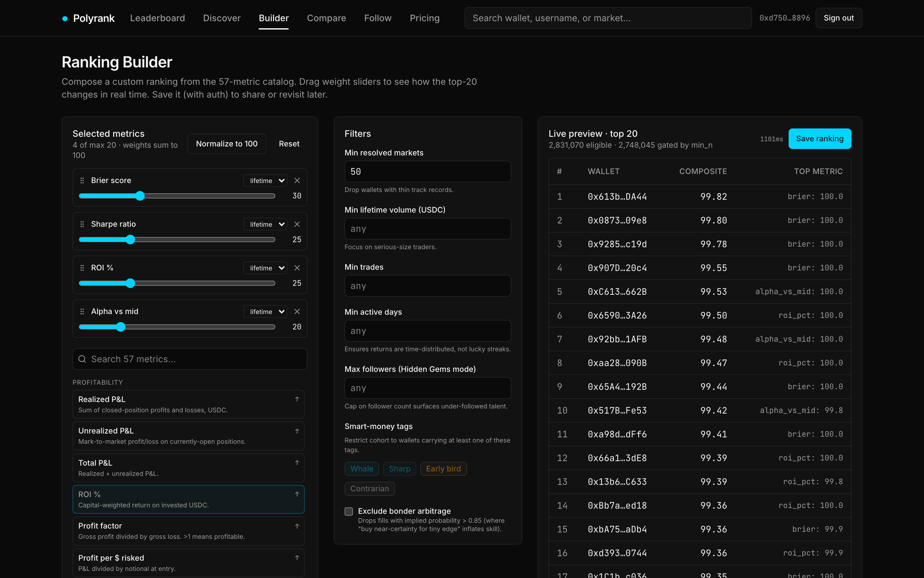
Task: Open Brier score lifetime window dropdown
Action: (265, 180)
